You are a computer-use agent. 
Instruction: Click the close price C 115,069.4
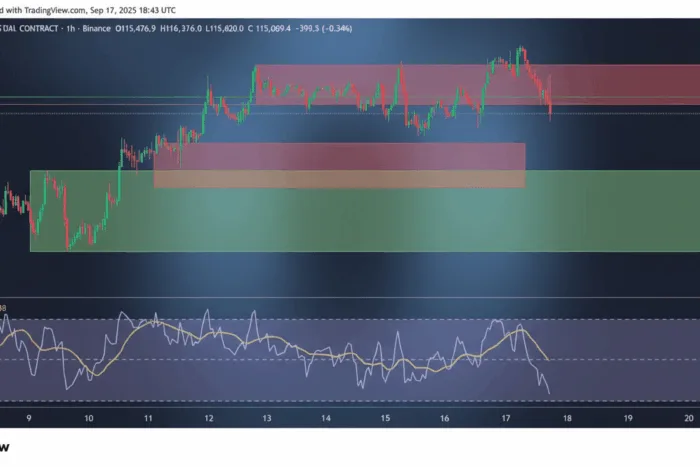(269, 29)
